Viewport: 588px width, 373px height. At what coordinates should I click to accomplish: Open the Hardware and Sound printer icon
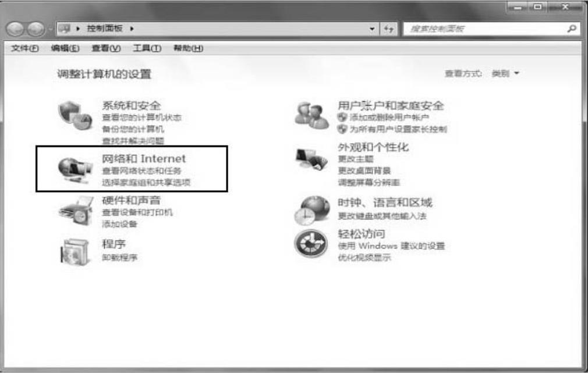coord(76,211)
